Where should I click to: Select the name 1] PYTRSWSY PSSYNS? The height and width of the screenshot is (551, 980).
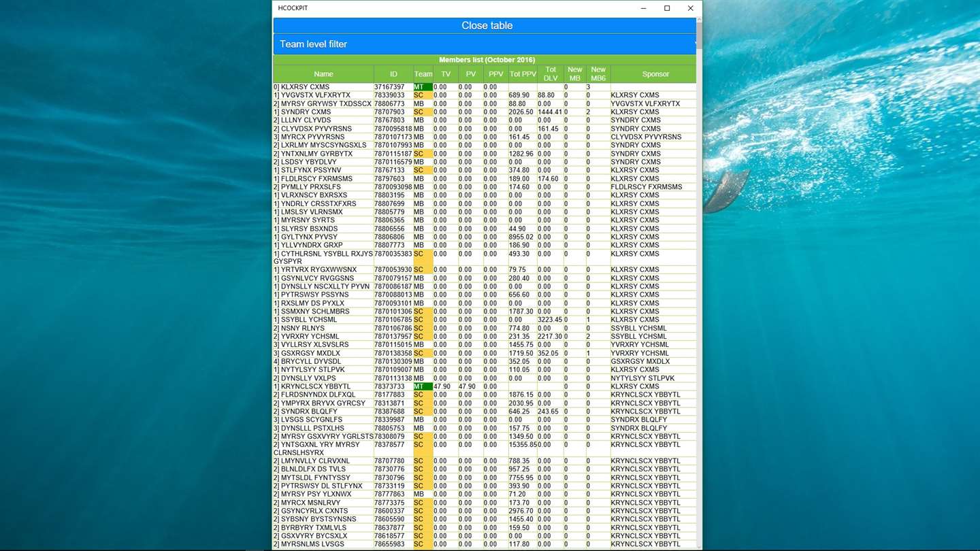(311, 295)
